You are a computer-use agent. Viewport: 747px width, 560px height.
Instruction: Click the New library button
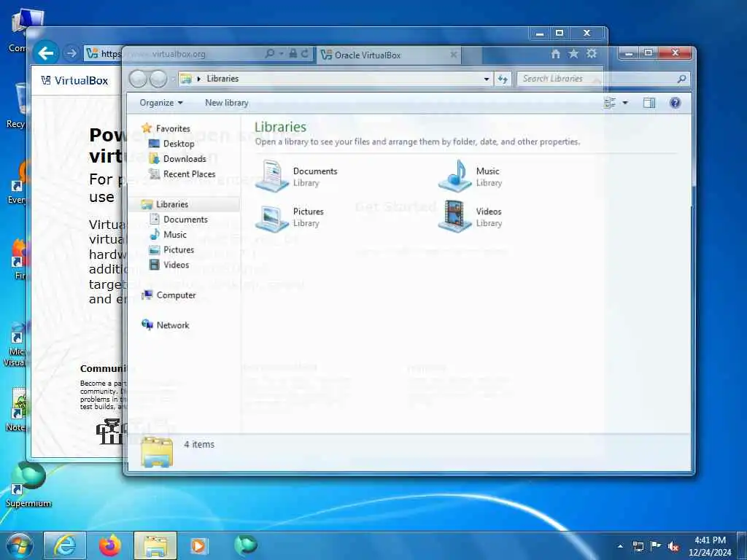pos(226,103)
